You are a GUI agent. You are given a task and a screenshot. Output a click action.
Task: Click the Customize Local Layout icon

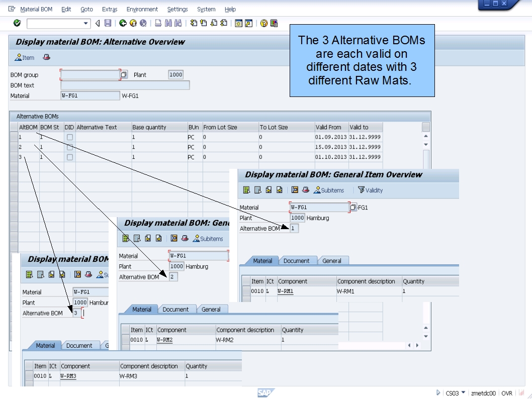pyautogui.click(x=274, y=23)
